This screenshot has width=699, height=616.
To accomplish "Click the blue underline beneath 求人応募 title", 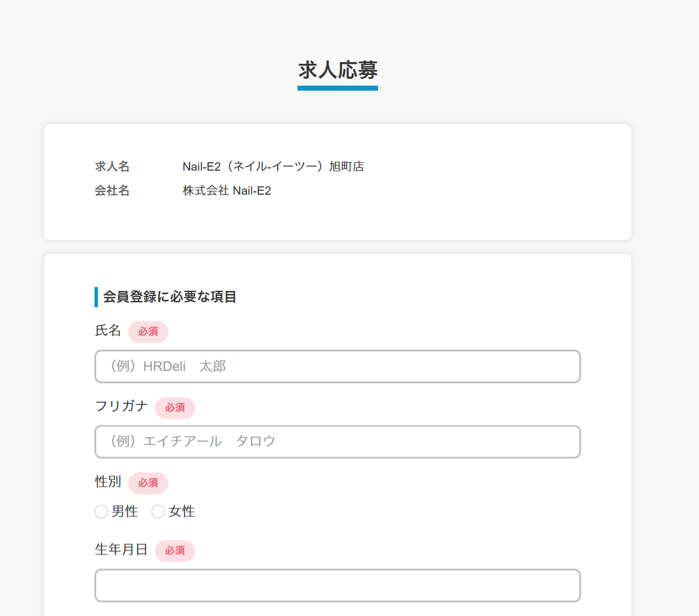I will (338, 88).
